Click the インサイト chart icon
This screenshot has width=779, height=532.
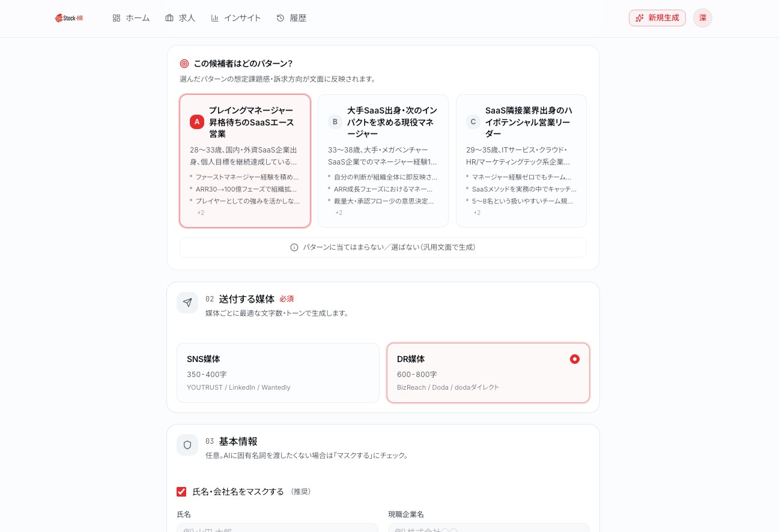point(215,18)
